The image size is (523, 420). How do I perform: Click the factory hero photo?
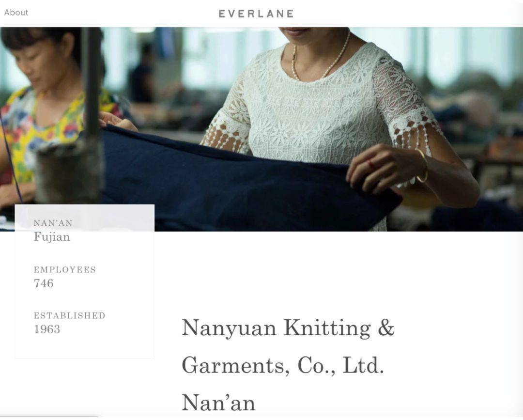point(261,129)
